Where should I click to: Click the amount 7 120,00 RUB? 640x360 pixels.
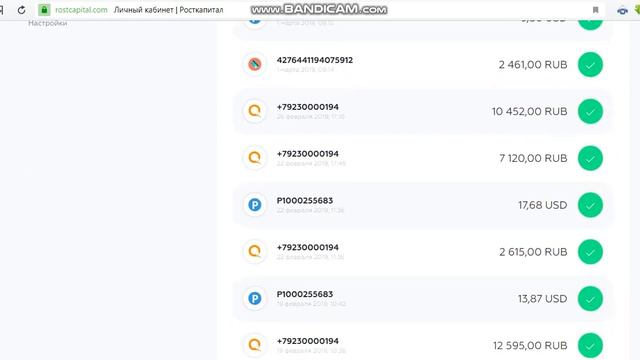[x=533, y=158]
